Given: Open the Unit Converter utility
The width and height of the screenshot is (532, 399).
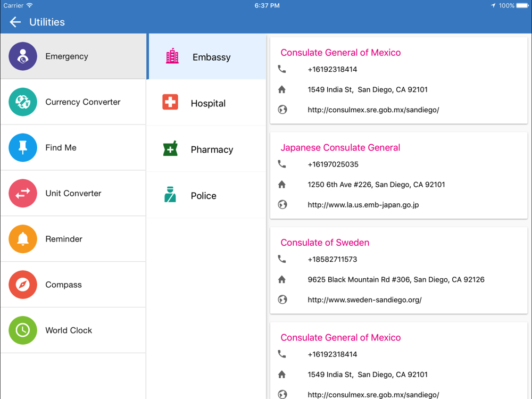Looking at the screenshot, I should 73,193.
